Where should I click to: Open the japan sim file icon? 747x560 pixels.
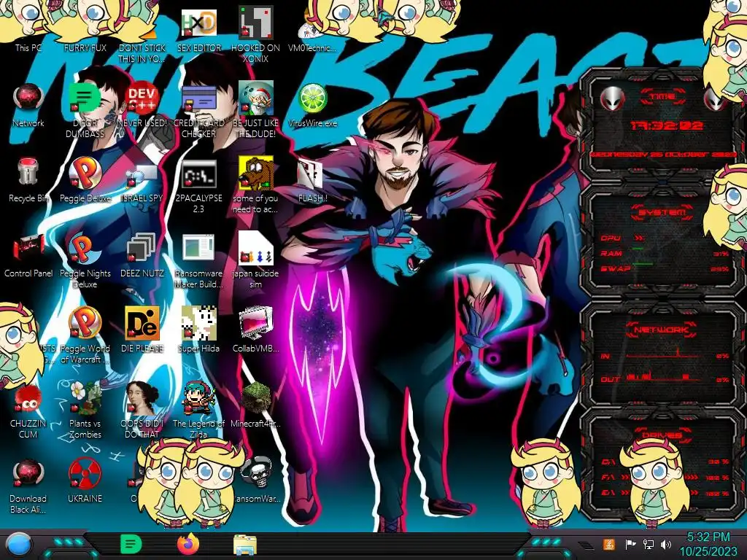tap(255, 248)
